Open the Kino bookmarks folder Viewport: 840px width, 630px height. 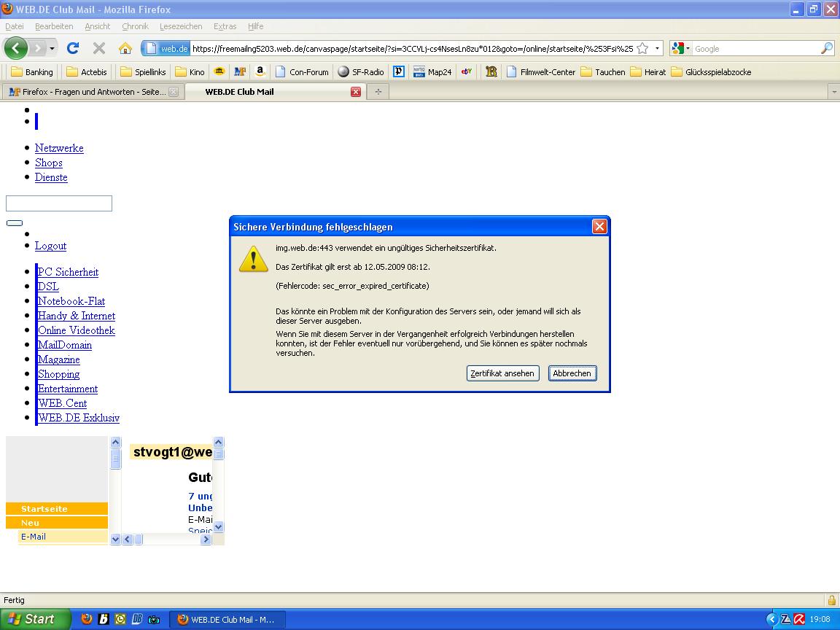click(x=190, y=71)
